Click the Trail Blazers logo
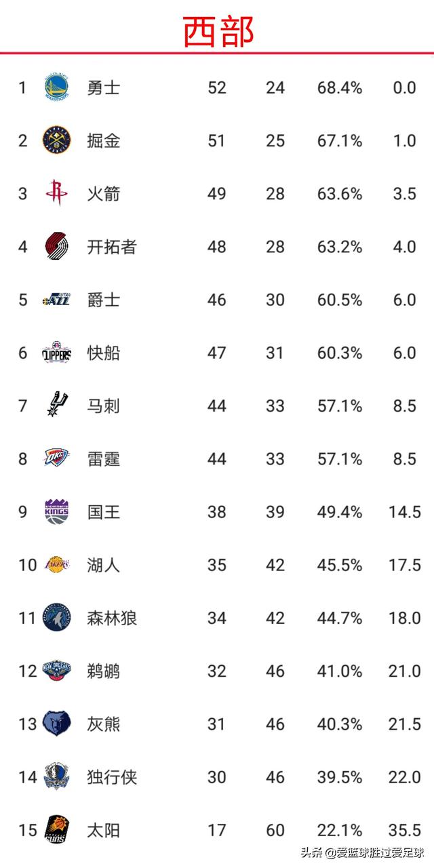Image resolution: width=434 pixels, height=868 pixels. (57, 246)
